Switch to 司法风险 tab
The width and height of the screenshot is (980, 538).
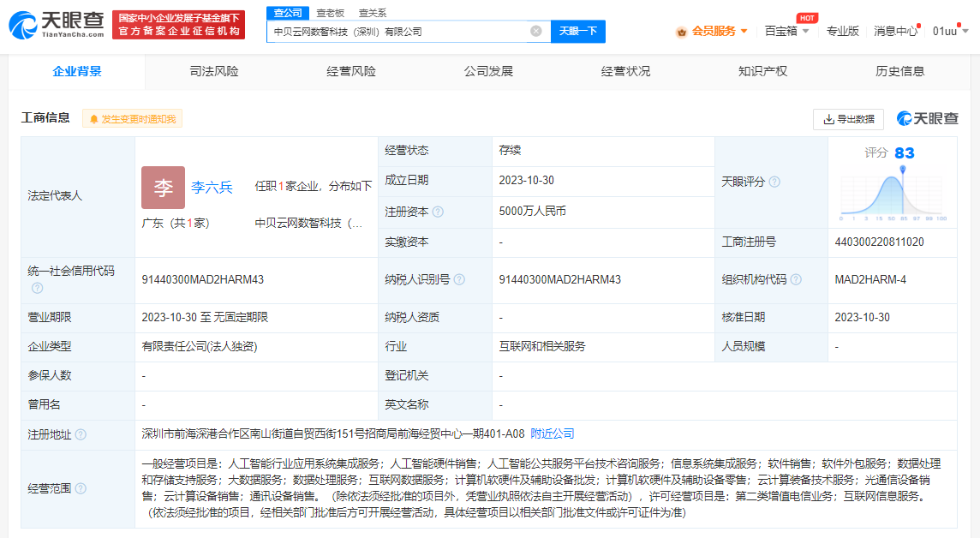[x=214, y=71]
